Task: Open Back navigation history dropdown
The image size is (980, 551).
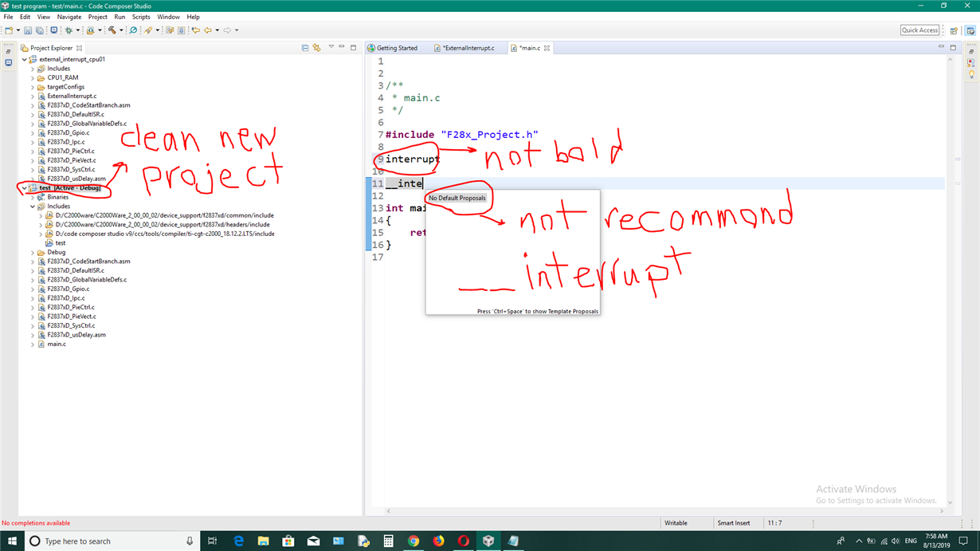Action: click(217, 30)
